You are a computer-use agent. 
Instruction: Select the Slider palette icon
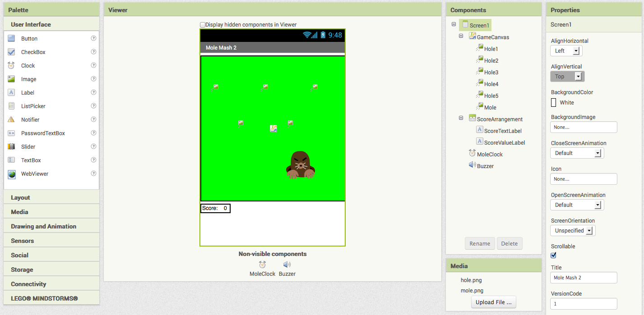pyautogui.click(x=11, y=147)
